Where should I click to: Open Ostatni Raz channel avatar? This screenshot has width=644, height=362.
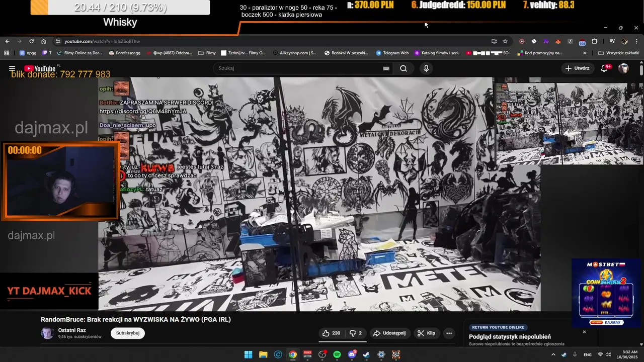(47, 333)
